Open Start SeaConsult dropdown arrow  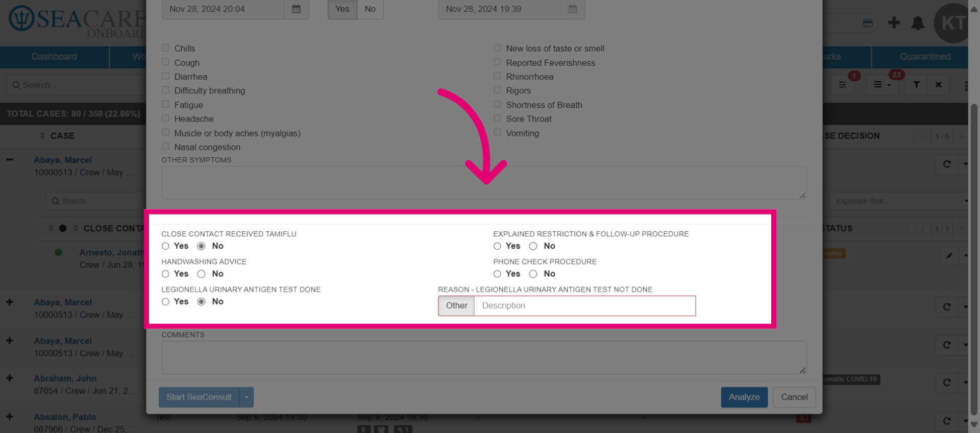247,397
